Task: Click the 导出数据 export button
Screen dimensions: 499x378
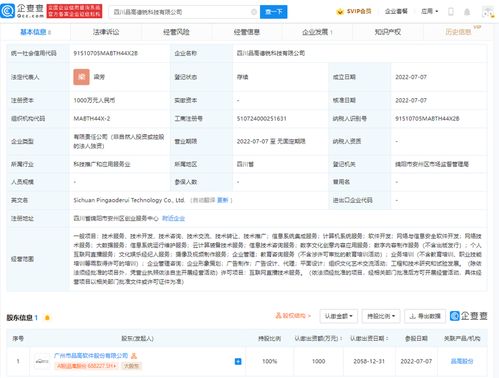Action: (x=425, y=316)
